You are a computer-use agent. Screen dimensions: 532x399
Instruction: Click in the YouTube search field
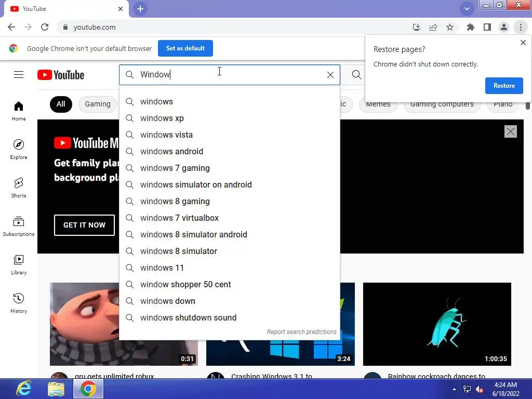click(231, 75)
